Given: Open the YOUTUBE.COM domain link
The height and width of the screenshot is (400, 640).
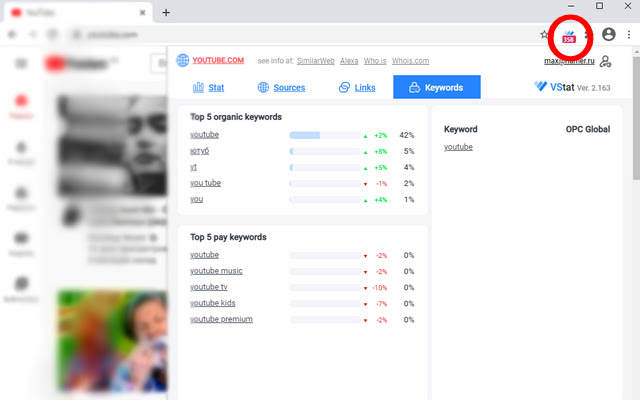Looking at the screenshot, I should [x=218, y=60].
